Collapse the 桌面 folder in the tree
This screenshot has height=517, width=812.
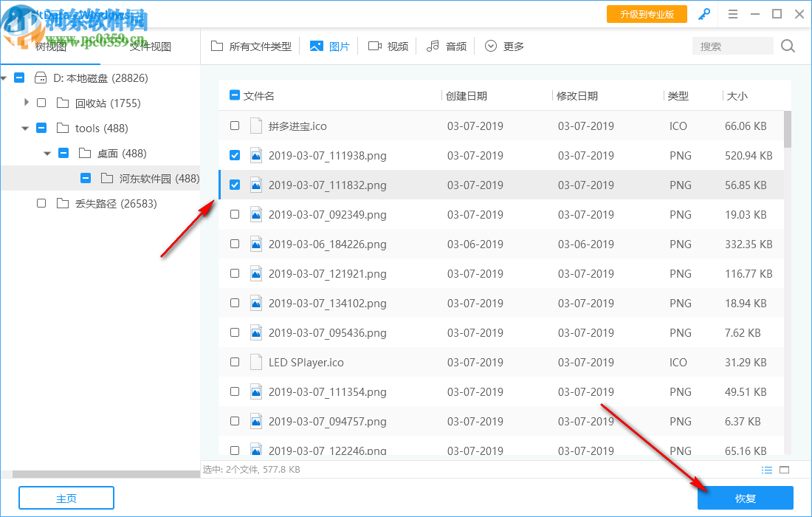(x=47, y=153)
